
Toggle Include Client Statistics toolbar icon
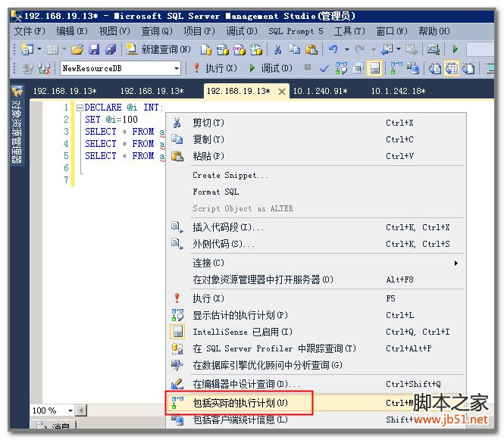413,68
